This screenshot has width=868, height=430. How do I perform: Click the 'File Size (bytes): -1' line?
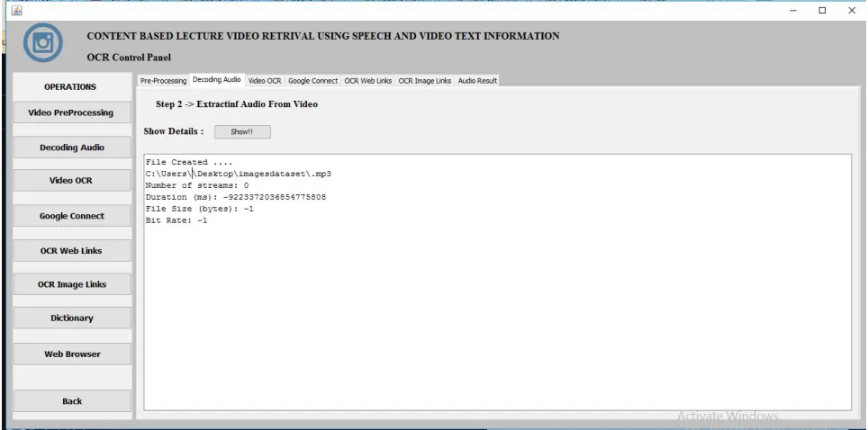point(200,209)
